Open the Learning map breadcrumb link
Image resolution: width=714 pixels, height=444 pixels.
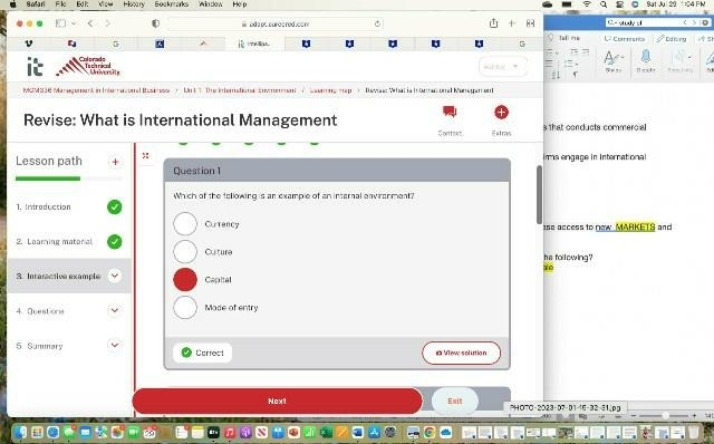[x=331, y=90]
